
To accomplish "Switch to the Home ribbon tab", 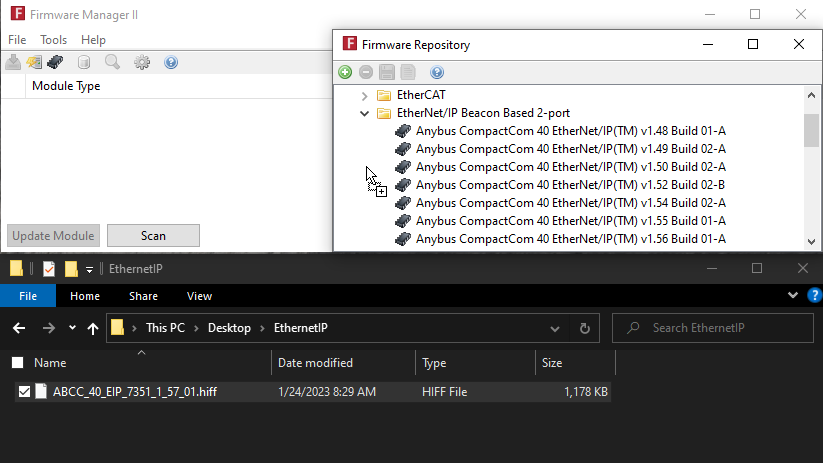I will pos(85,296).
